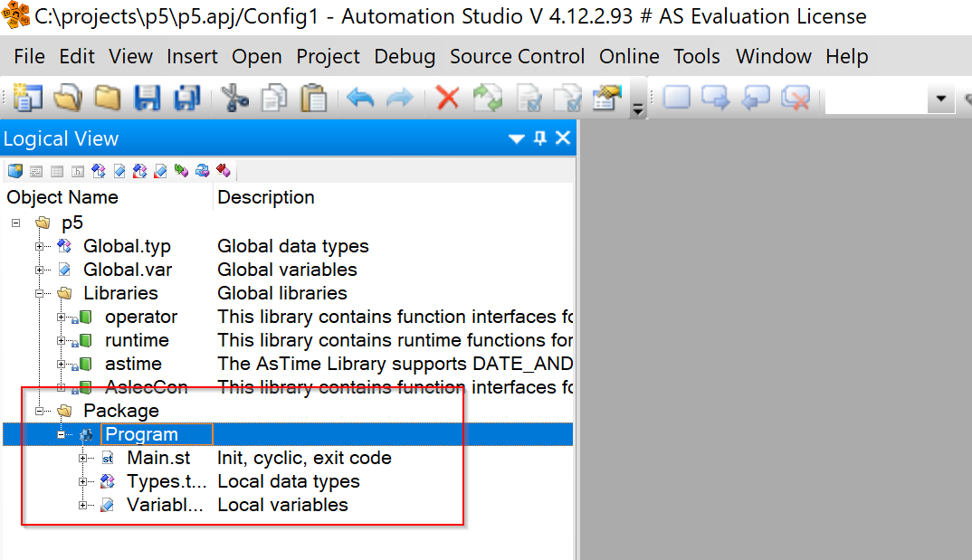Open the Debug menu

[x=405, y=56]
